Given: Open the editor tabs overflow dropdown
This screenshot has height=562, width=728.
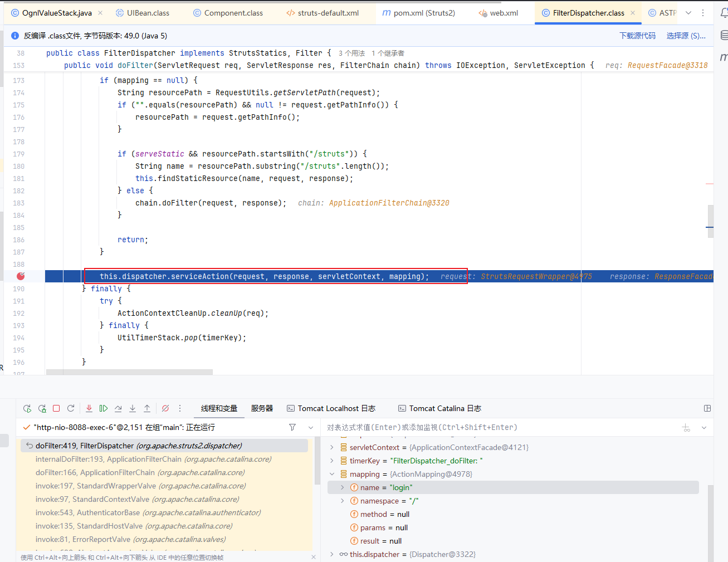Looking at the screenshot, I should point(688,13).
